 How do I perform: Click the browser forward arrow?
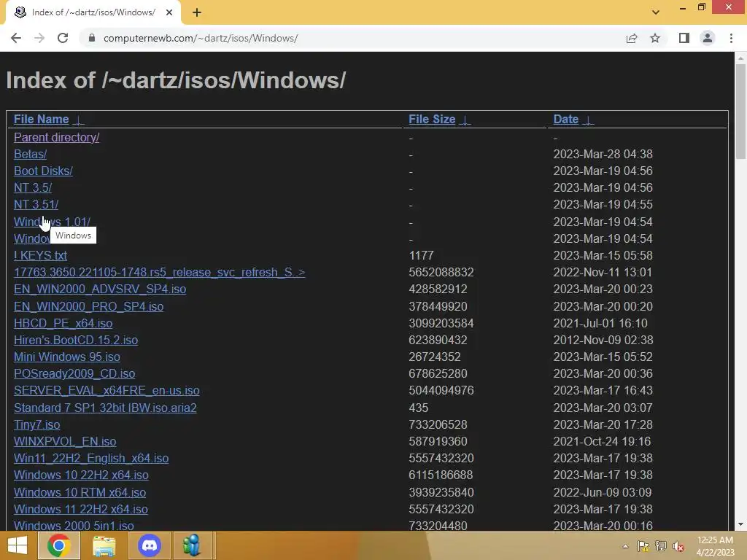tap(39, 38)
